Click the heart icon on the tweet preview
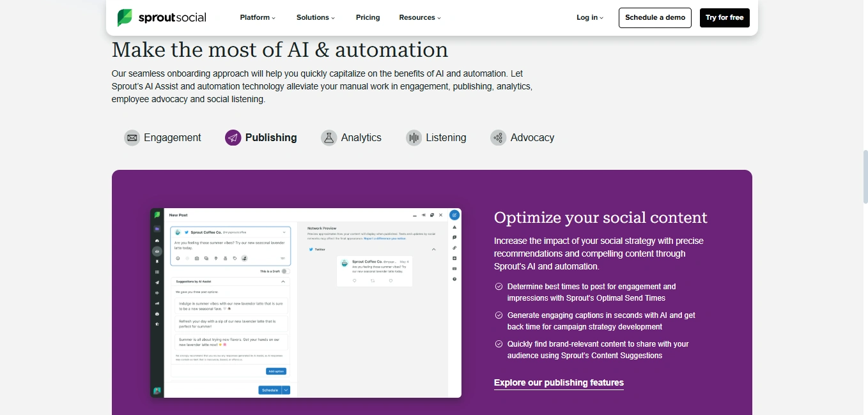The width and height of the screenshot is (868, 415). [391, 280]
